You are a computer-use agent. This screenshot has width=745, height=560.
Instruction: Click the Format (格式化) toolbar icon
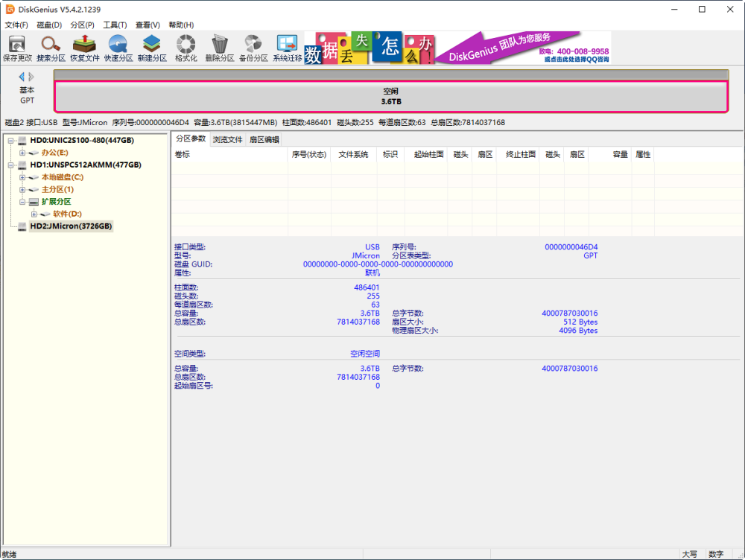(x=186, y=48)
